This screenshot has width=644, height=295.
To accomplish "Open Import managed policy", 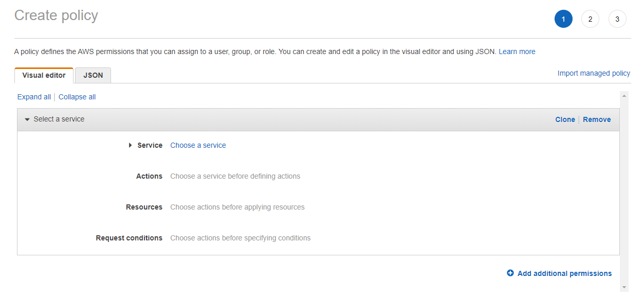I will [x=594, y=73].
